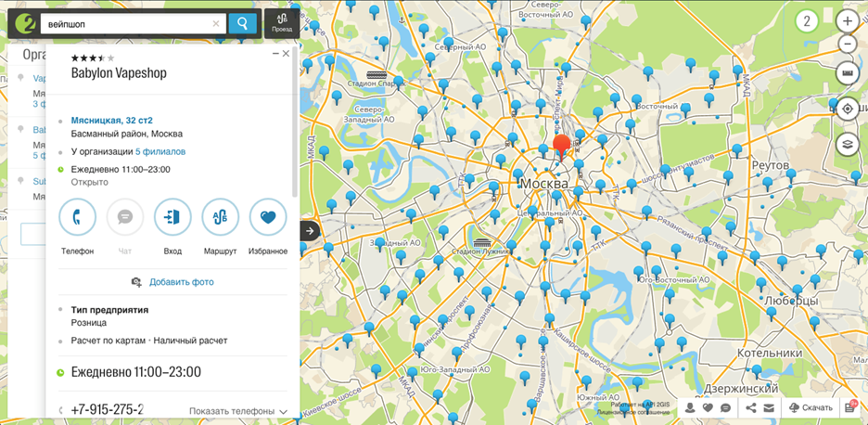
Task: Expand Показать телефоны dropdown
Action: coord(238,411)
